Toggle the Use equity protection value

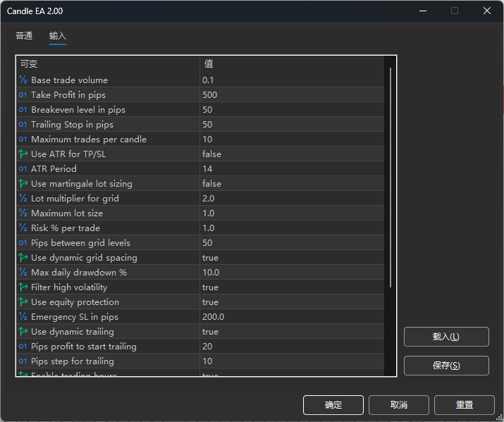tap(210, 302)
